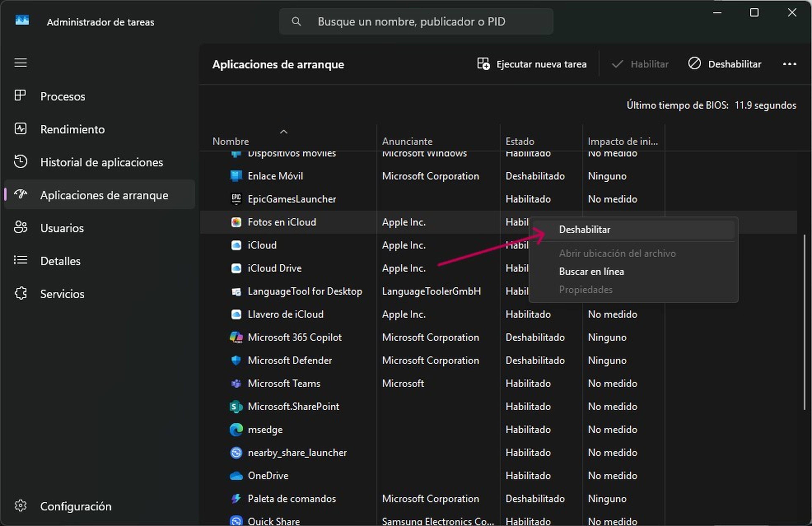Viewport: 812px width, 526px height.
Task: Open the Procesos section
Action: (x=100, y=96)
